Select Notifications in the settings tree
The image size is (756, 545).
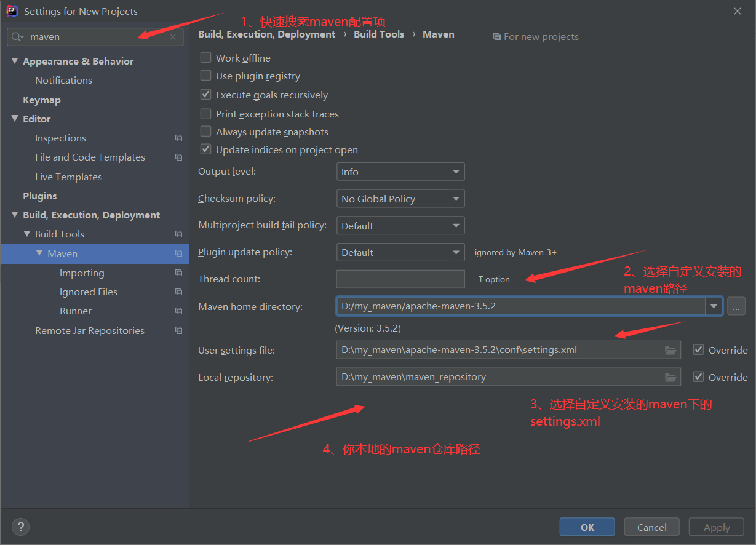(63, 81)
